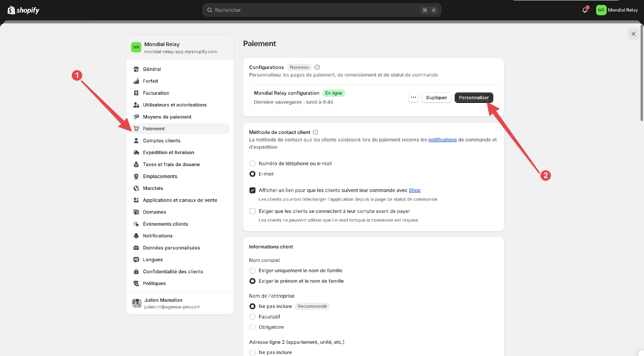Screen dimensions: 644x356
Task: Go to Moyens de paiement settings
Action: point(167,117)
